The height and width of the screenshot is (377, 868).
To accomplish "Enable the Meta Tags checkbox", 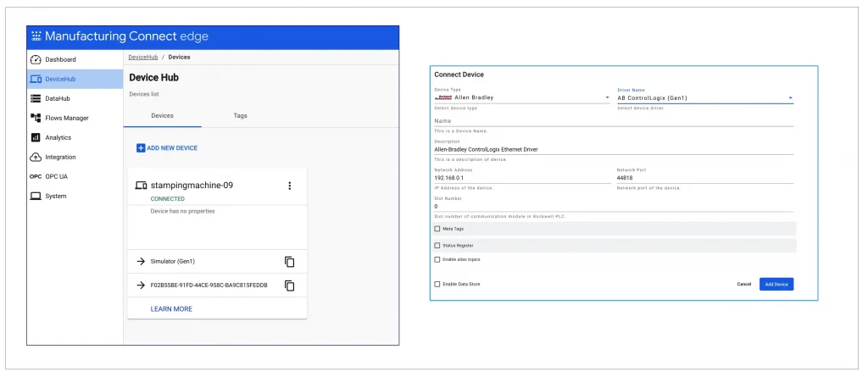I will [x=437, y=229].
